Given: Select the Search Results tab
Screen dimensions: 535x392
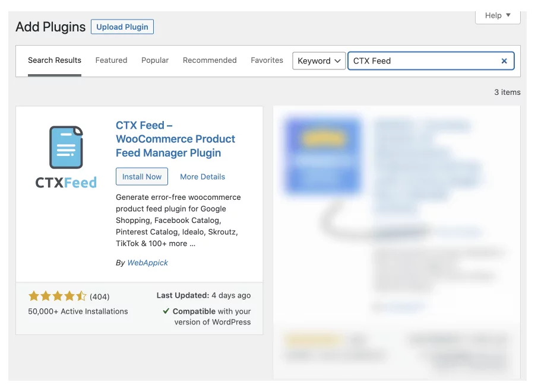Looking at the screenshot, I should (55, 60).
